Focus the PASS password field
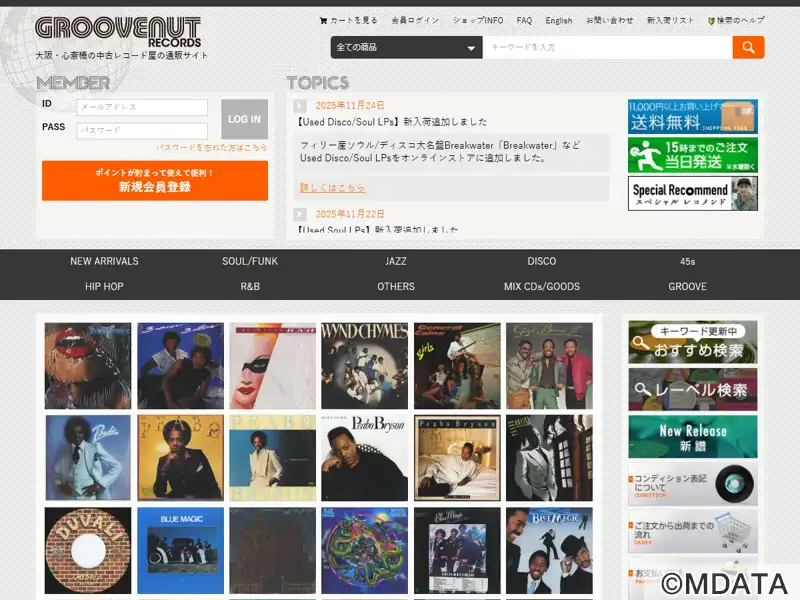800x600 pixels. pyautogui.click(x=142, y=131)
